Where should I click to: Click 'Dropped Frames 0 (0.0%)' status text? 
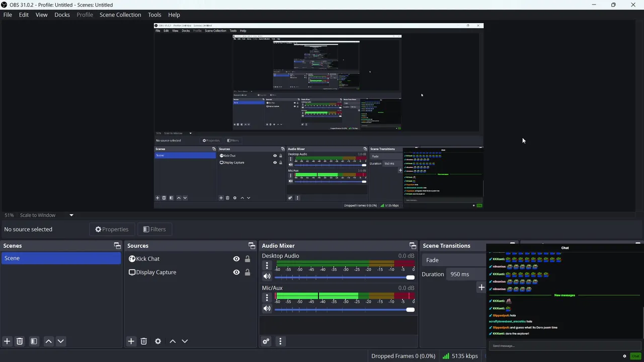(403, 356)
